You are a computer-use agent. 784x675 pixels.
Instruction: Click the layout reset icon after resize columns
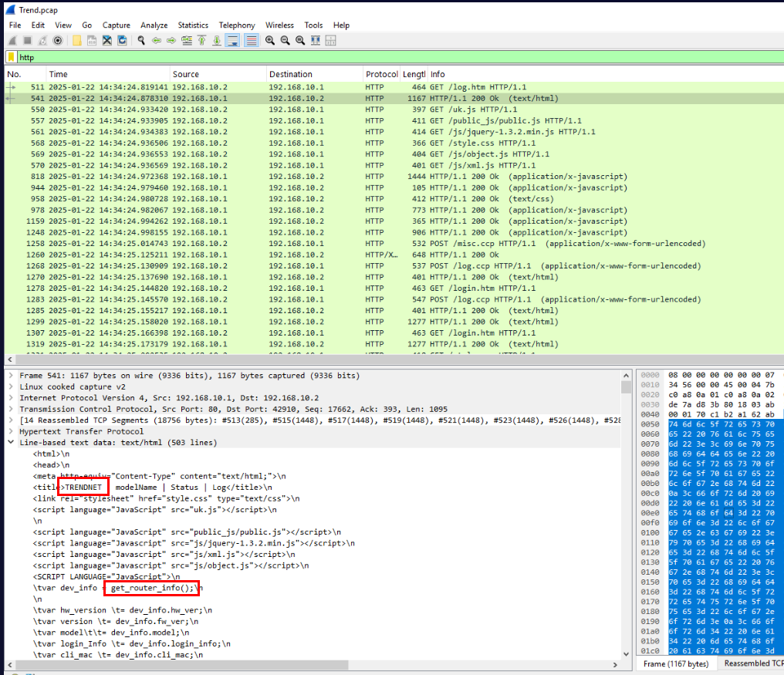[330, 40]
